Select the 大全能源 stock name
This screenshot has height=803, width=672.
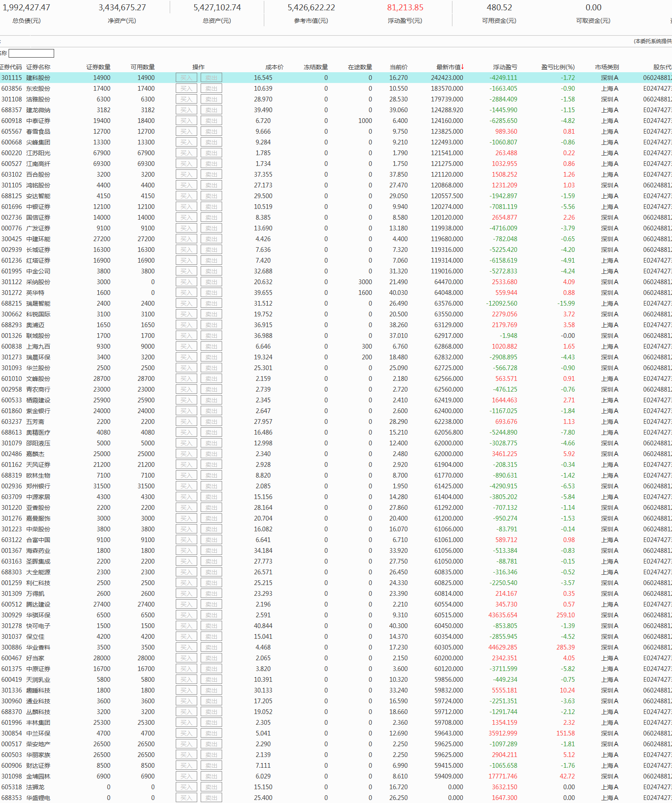(38, 572)
